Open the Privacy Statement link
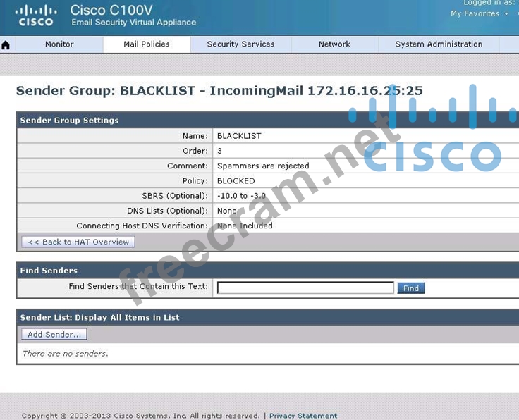Screen dimensions: 519x420 point(303,416)
